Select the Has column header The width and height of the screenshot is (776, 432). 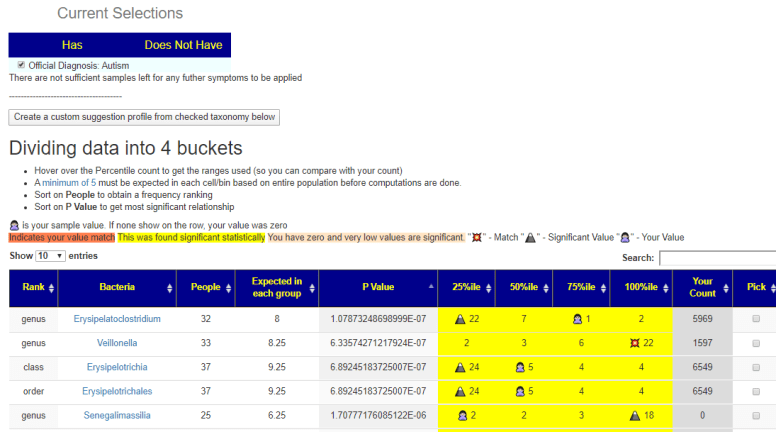pyautogui.click(x=72, y=45)
